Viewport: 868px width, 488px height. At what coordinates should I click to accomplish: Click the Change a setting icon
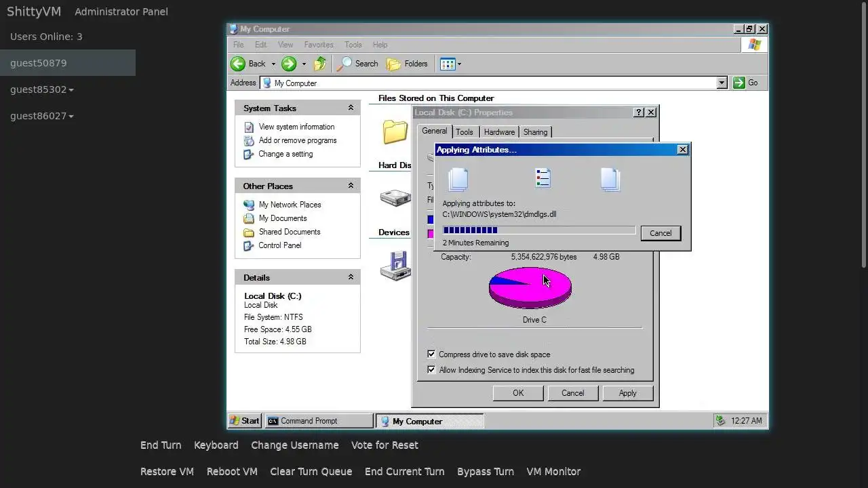(x=249, y=154)
